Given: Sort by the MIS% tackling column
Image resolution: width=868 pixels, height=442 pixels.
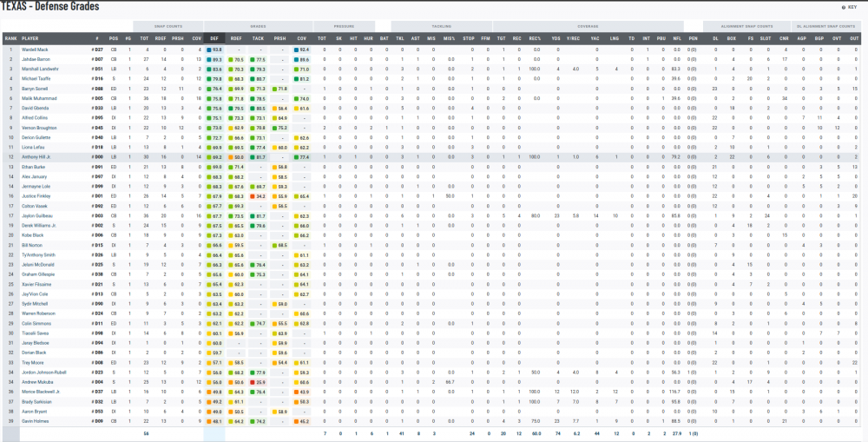Looking at the screenshot, I should point(449,38).
